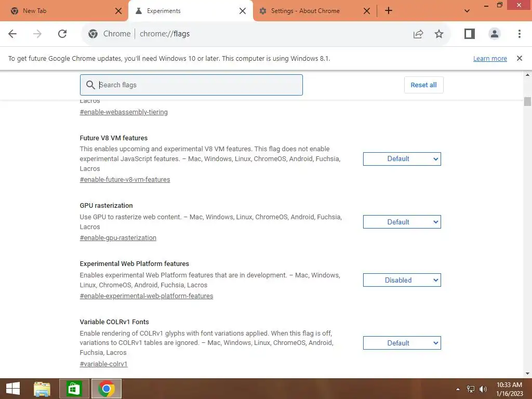Screen dimensions: 532x399
Task: Share this page icon in address bar
Action: point(418,34)
